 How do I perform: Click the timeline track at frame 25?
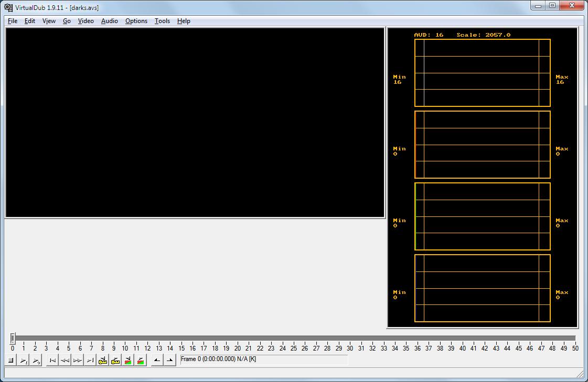(x=294, y=339)
